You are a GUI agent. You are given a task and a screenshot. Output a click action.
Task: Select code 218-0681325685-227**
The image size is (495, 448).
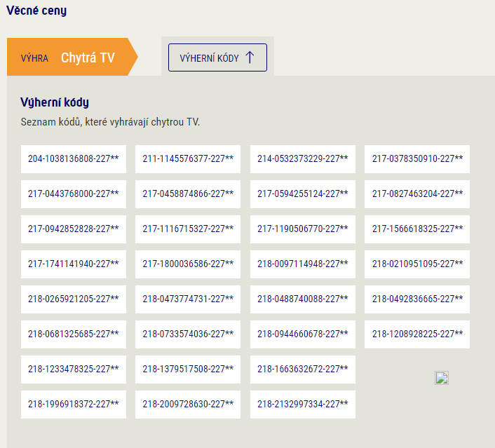click(74, 334)
